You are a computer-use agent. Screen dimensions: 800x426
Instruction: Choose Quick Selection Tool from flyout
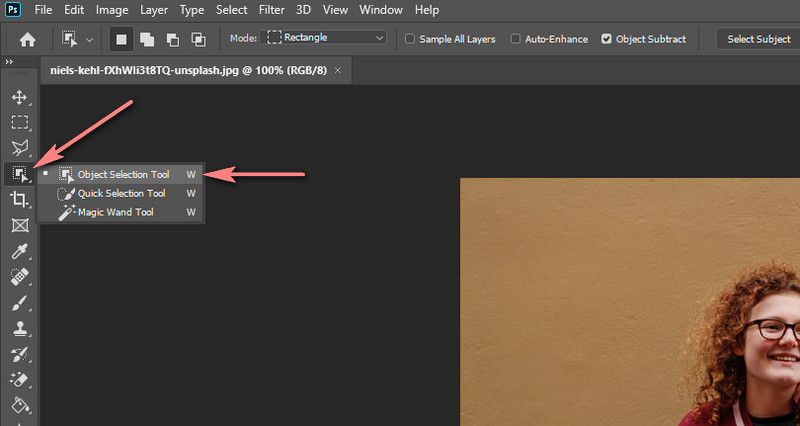[x=120, y=193]
